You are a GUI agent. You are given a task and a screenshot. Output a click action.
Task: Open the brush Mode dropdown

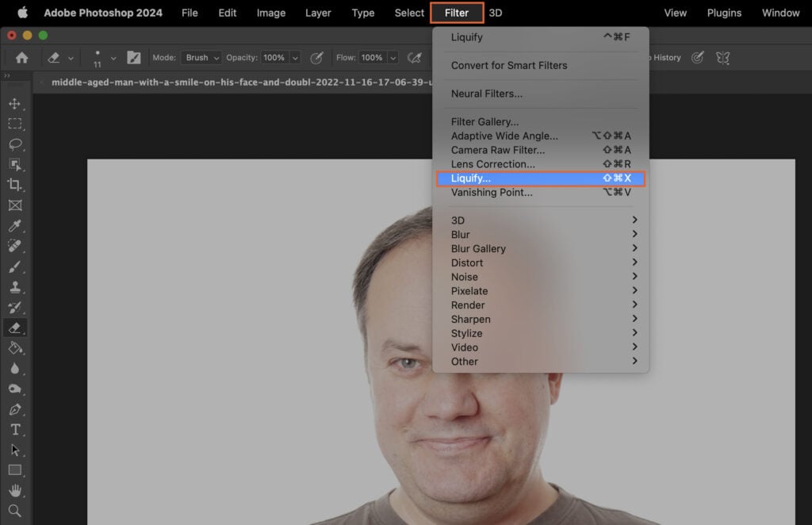tap(201, 57)
